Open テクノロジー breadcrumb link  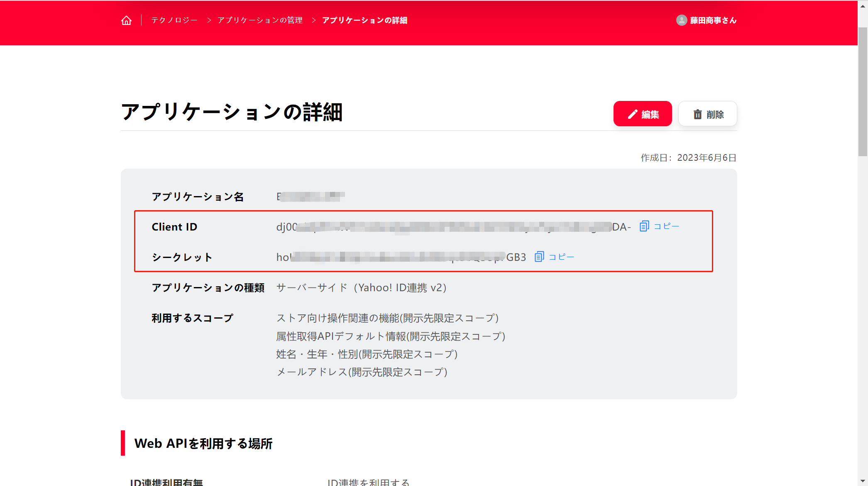point(174,20)
